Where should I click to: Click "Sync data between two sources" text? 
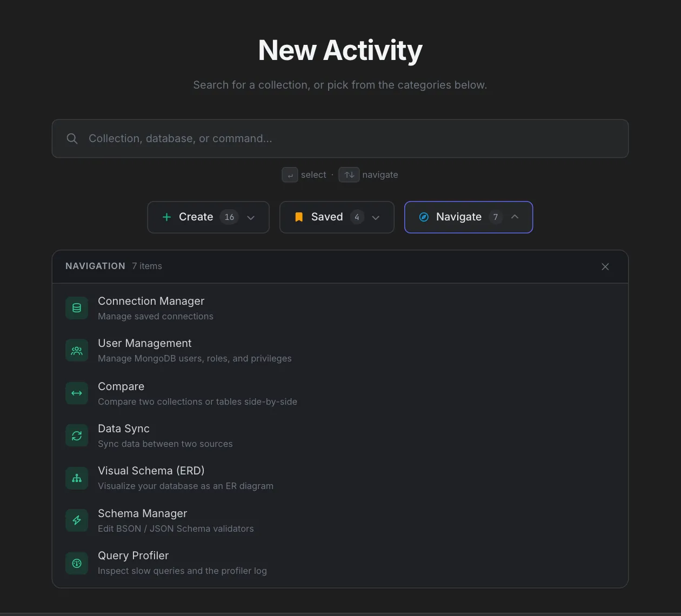165,444
